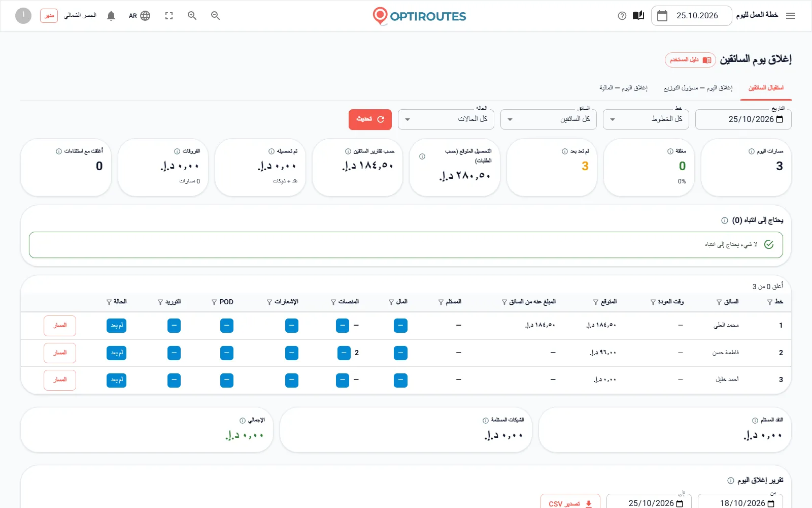Open AR language selector
Screen dimensions: 812x508
point(140,16)
